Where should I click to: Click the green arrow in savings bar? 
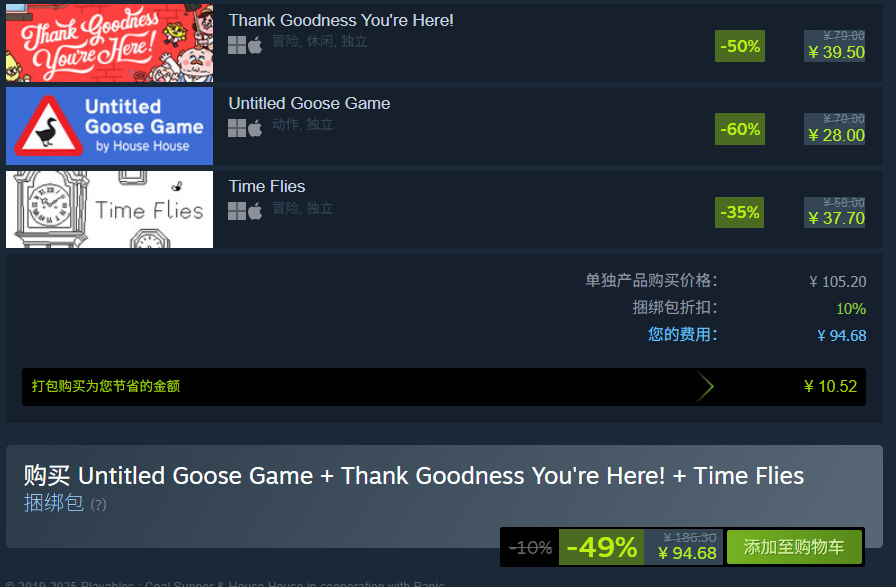point(705,387)
